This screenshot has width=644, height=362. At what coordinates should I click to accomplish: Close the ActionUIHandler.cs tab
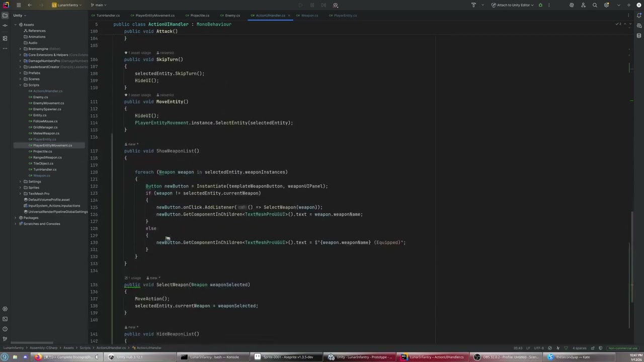point(290,15)
